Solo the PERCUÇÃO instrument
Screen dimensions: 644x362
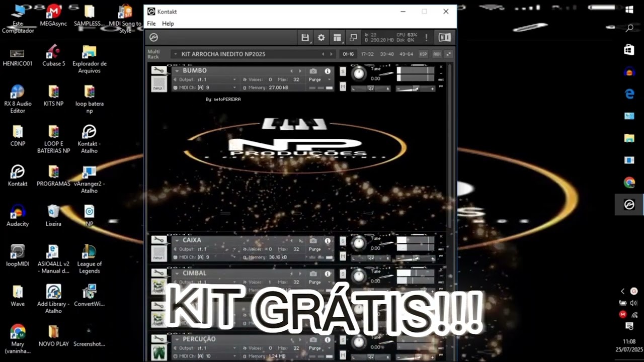click(x=343, y=340)
